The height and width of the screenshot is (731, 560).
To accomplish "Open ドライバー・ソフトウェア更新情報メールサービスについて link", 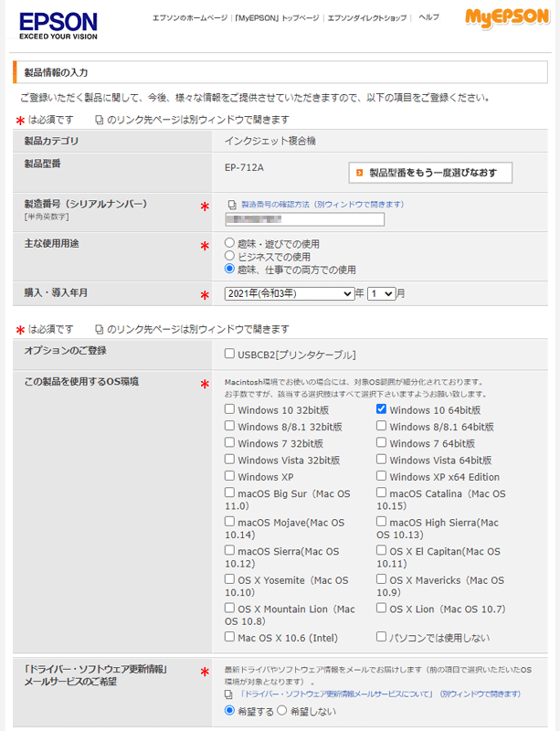I will coord(380,694).
